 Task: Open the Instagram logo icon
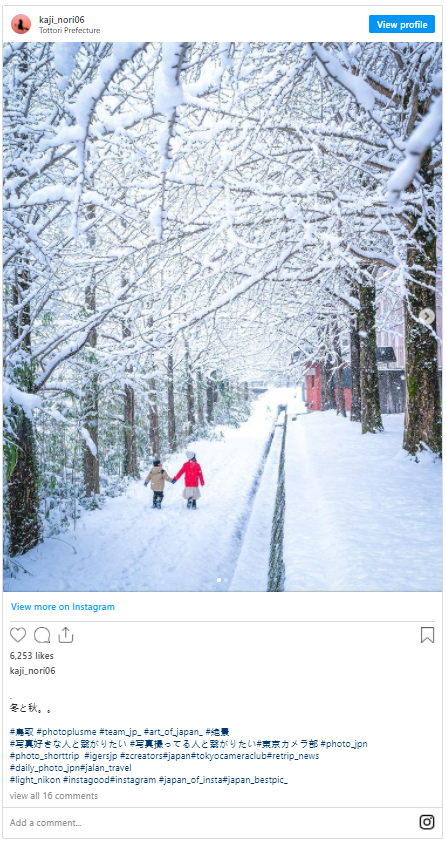click(427, 822)
